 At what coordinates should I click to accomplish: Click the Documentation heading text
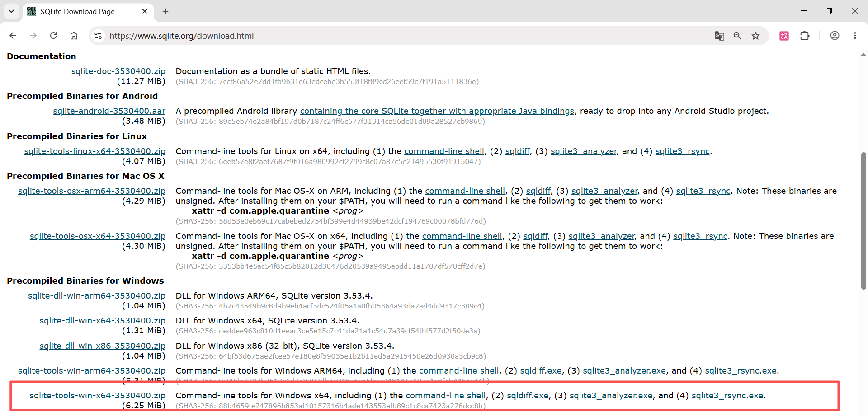(42, 56)
